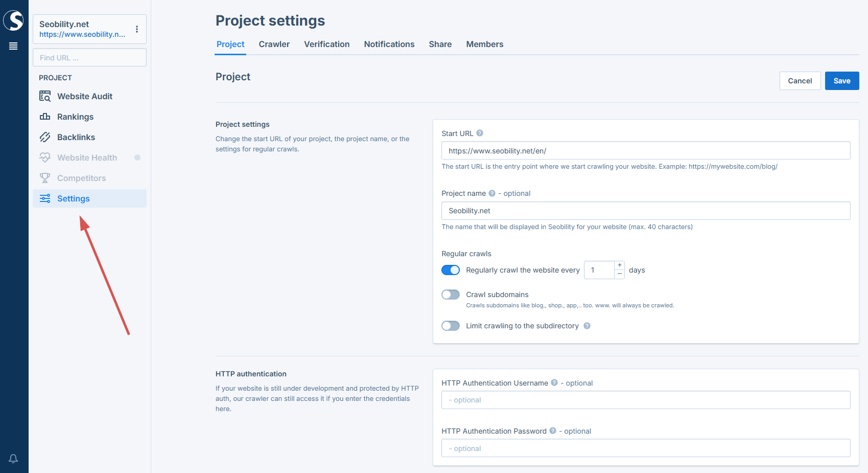Click the Project name help icon
Screen dimensions: 868x473
(492, 193)
